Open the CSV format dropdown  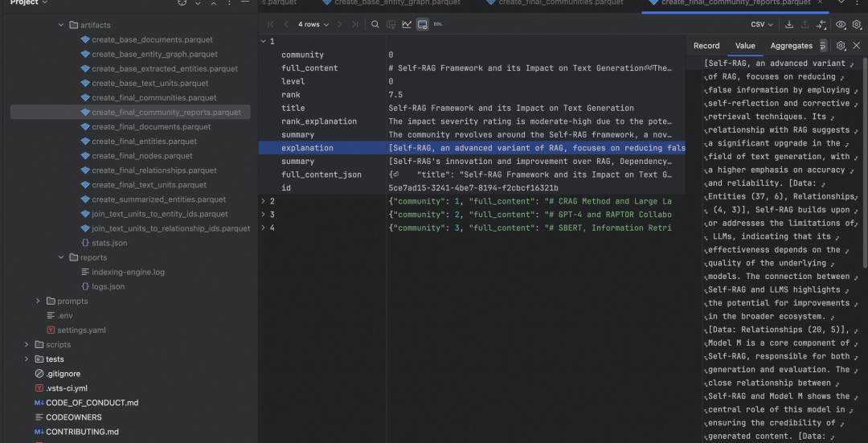[761, 25]
